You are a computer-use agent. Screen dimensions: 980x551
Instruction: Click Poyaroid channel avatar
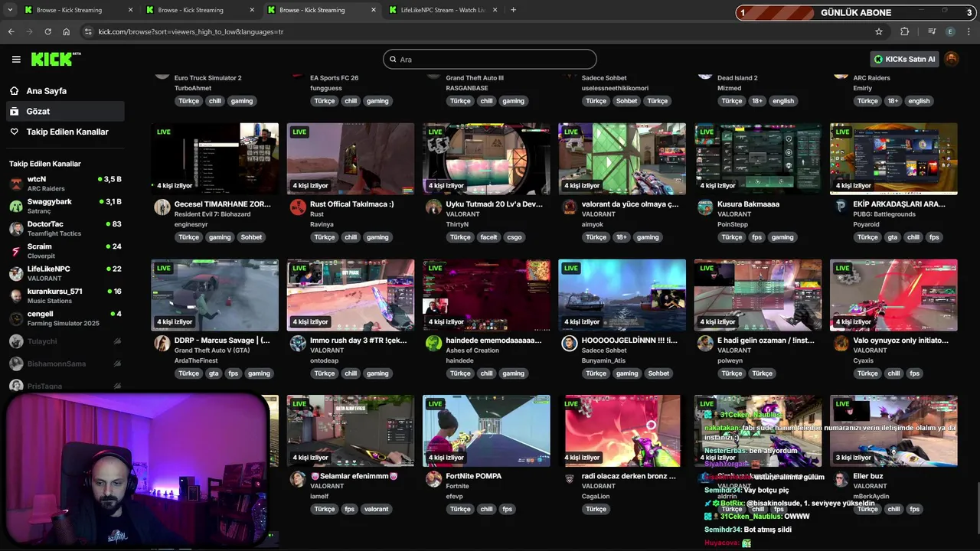[x=841, y=207]
